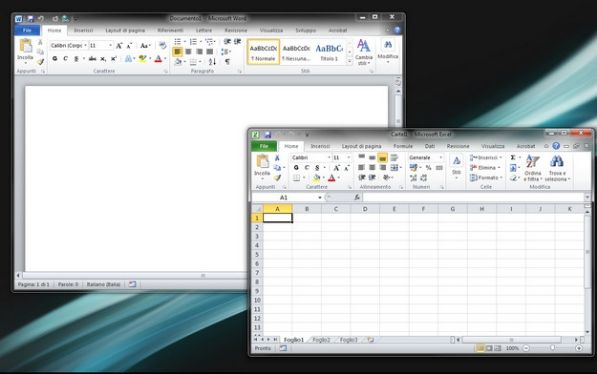The width and height of the screenshot is (597, 374).
Task: Apply red font color in Word
Action: tap(158, 59)
